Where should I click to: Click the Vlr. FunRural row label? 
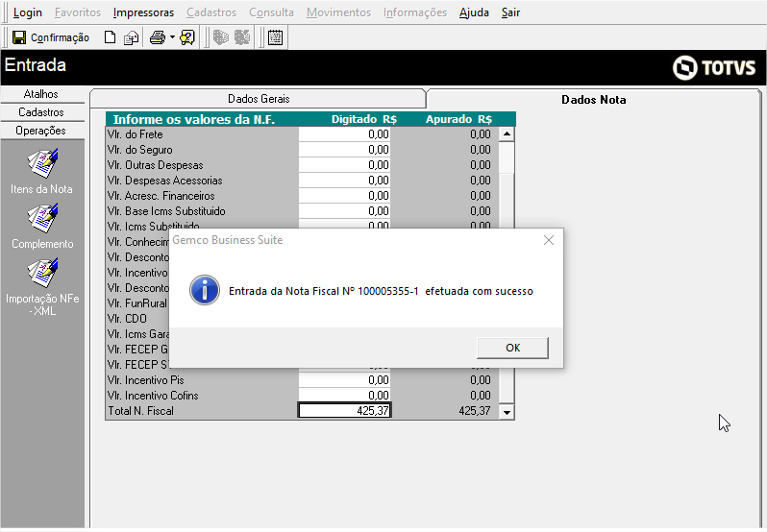pos(137,303)
